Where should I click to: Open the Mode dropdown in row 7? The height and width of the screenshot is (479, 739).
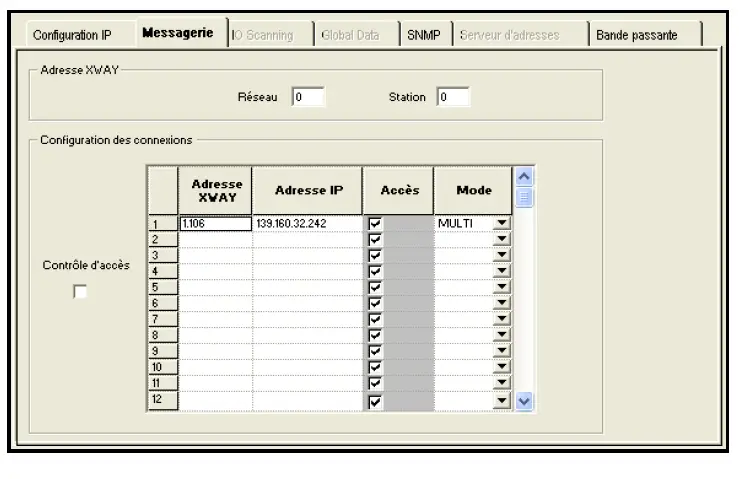click(502, 319)
